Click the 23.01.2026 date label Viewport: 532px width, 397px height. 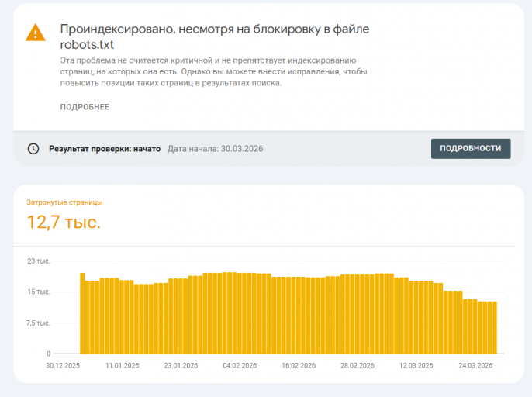(x=181, y=365)
